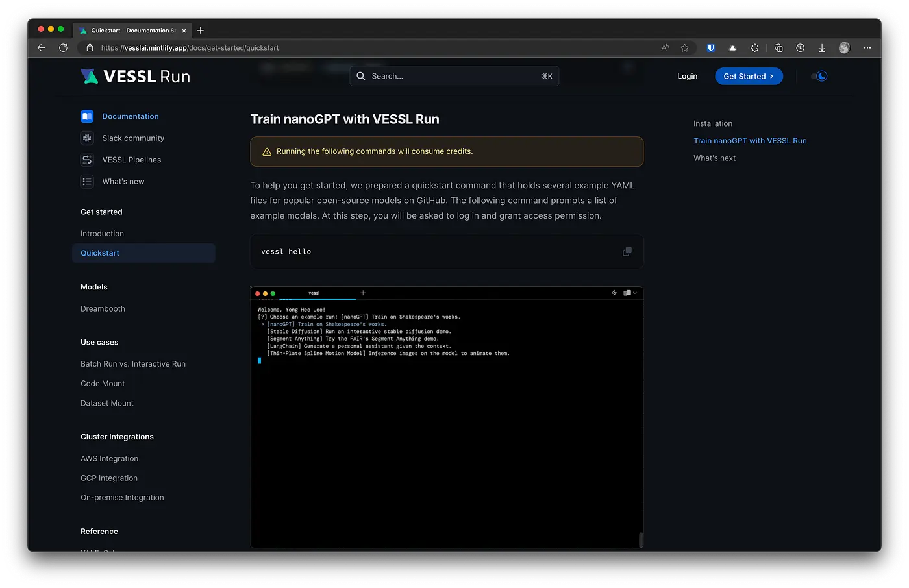The width and height of the screenshot is (909, 588).
Task: Click the 'Get started' sidebar heading
Action: click(101, 212)
